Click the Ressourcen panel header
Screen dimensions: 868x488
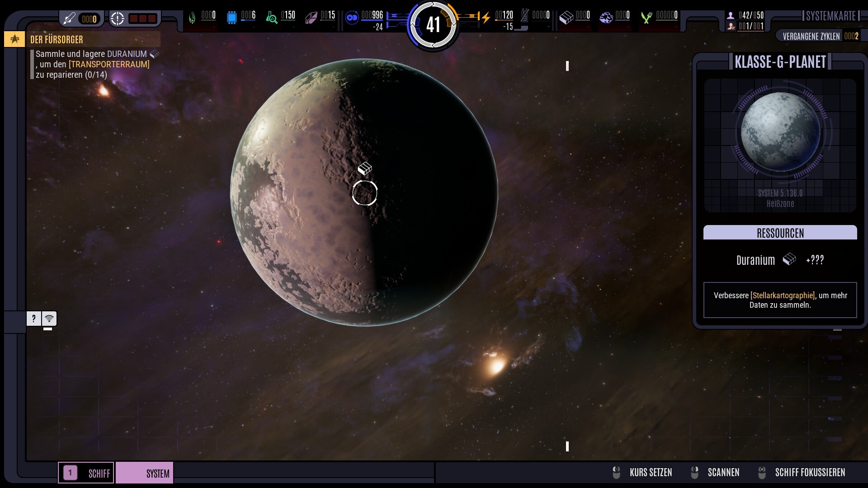tap(780, 233)
